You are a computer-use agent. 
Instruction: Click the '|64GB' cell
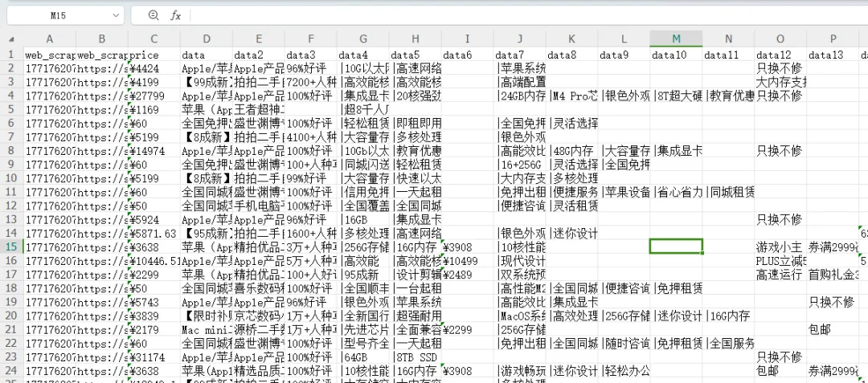coord(362,357)
